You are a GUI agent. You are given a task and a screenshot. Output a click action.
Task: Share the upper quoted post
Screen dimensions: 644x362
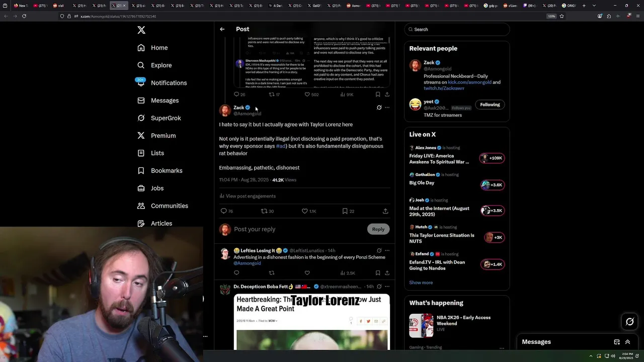coord(387,95)
